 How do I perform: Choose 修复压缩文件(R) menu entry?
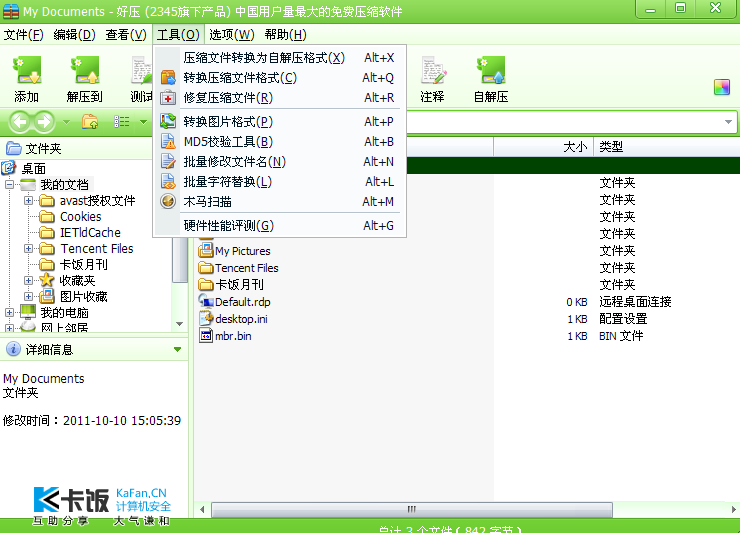(x=279, y=98)
